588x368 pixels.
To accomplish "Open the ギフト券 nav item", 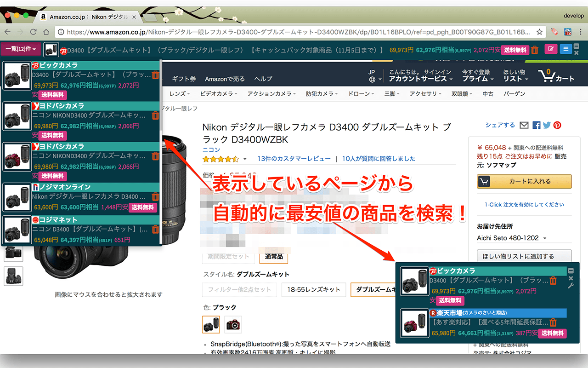I will (x=184, y=79).
